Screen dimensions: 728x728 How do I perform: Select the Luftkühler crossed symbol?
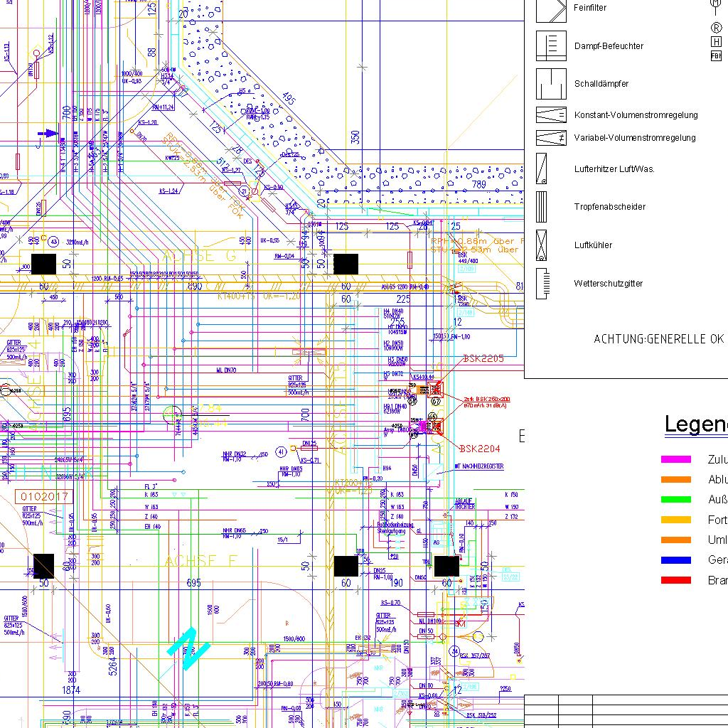tap(542, 245)
